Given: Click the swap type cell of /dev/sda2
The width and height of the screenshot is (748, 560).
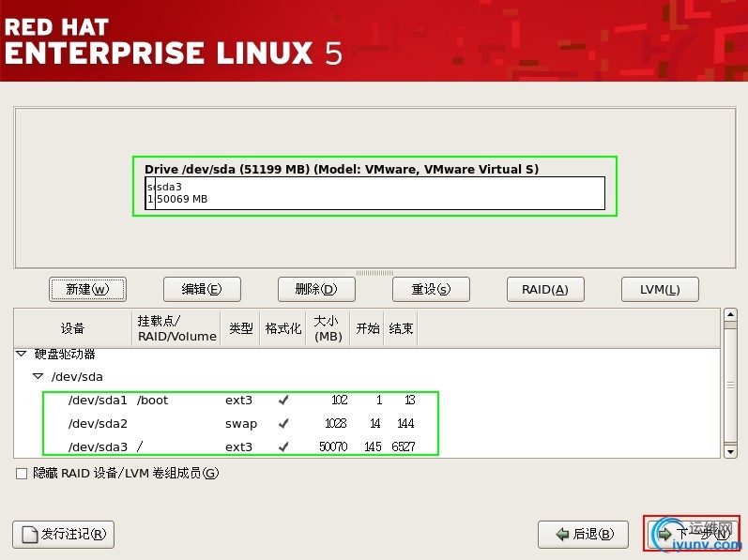Looking at the screenshot, I should (241, 423).
